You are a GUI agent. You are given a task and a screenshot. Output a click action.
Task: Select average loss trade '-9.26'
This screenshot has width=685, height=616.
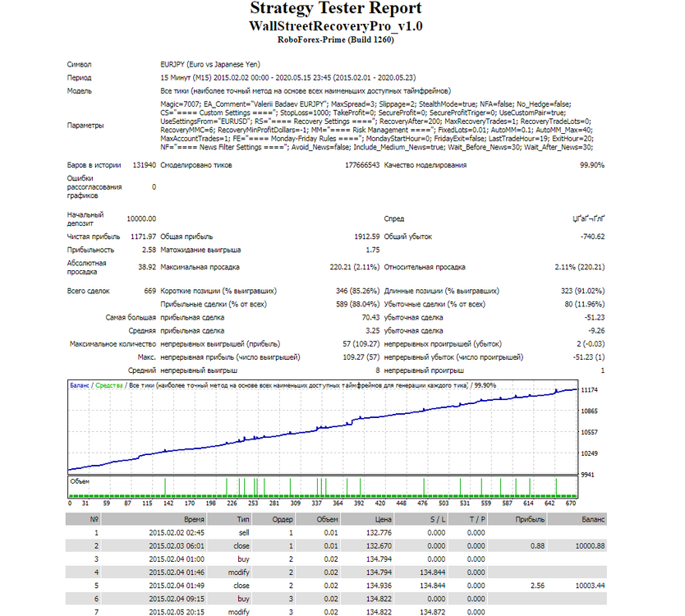pyautogui.click(x=596, y=331)
